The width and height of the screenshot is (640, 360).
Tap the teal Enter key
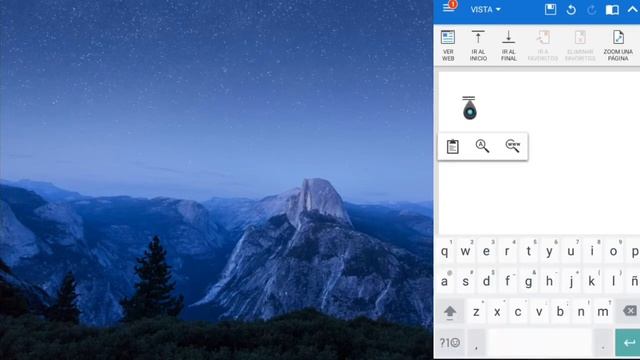click(x=628, y=343)
